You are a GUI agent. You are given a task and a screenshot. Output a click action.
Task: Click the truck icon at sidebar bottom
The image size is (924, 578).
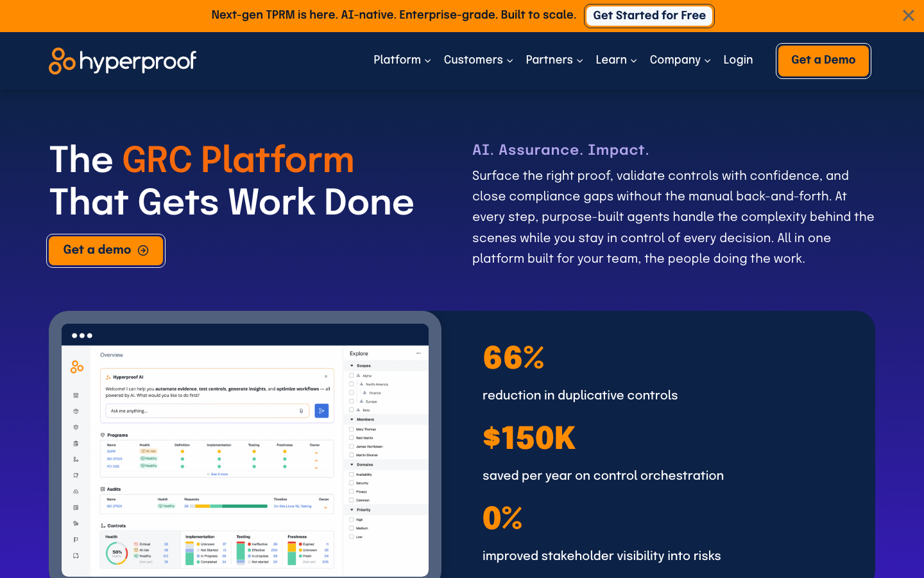pyautogui.click(x=76, y=556)
